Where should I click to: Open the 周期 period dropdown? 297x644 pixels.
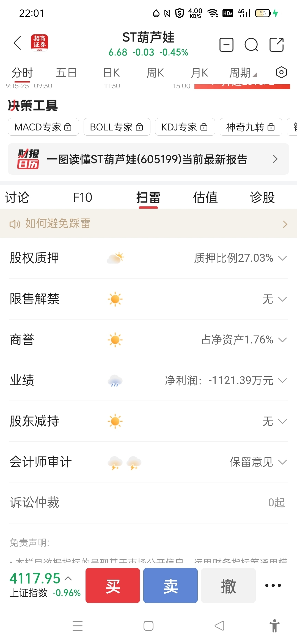tap(243, 73)
